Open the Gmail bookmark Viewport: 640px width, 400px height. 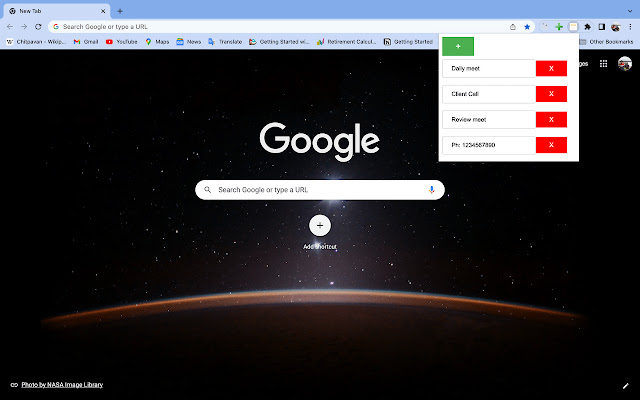(x=86, y=42)
